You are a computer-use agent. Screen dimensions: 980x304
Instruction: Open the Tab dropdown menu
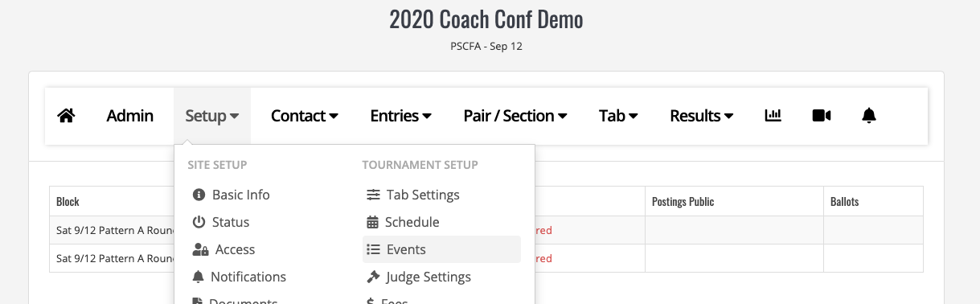pyautogui.click(x=619, y=116)
